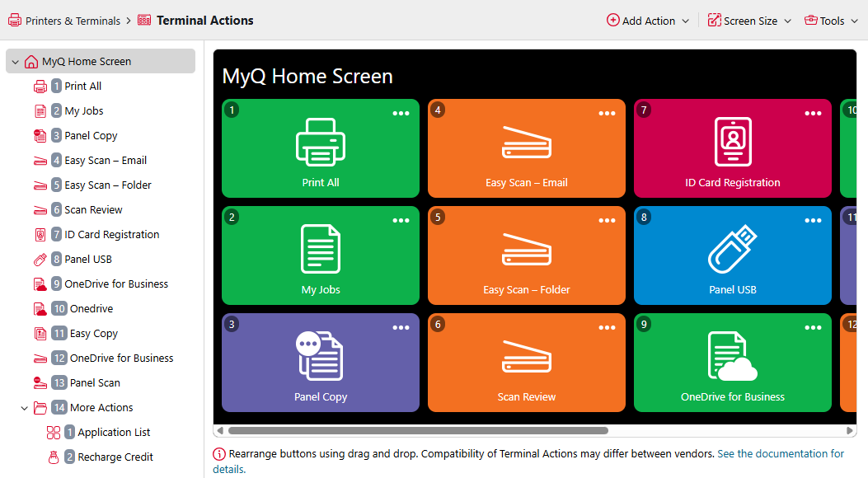The image size is (868, 478).
Task: Select ID Card Registration in the actions tree
Action: pos(112,235)
